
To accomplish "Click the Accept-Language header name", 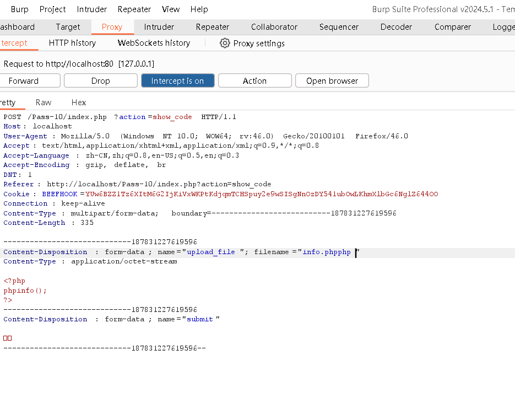I will (x=36, y=155).
